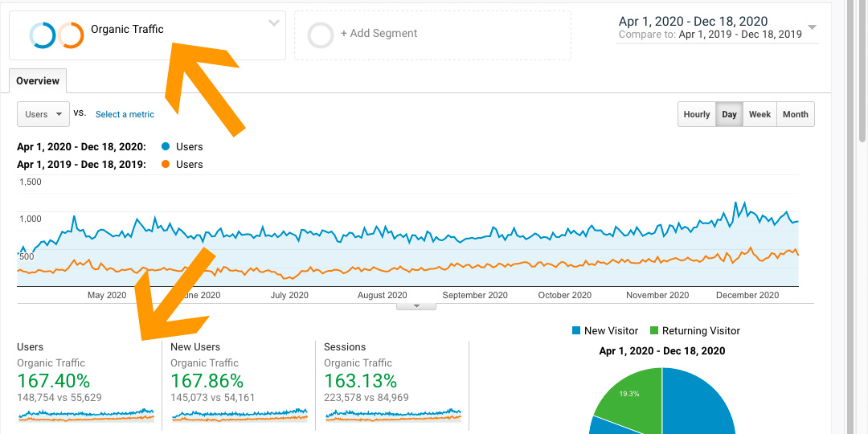Click the Apr 1, 2020 - Dec 18, 2020 date range
This screenshot has width=868, height=434.
click(x=693, y=22)
